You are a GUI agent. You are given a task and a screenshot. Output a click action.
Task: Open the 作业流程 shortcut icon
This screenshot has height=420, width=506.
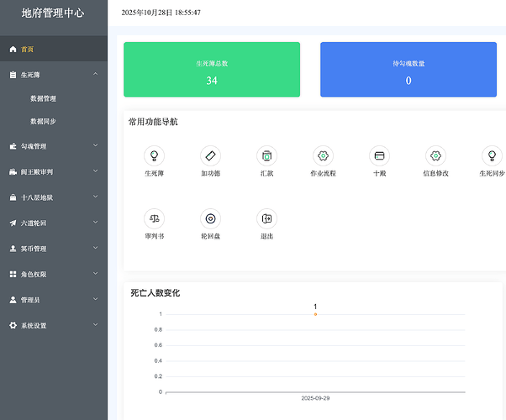click(323, 155)
